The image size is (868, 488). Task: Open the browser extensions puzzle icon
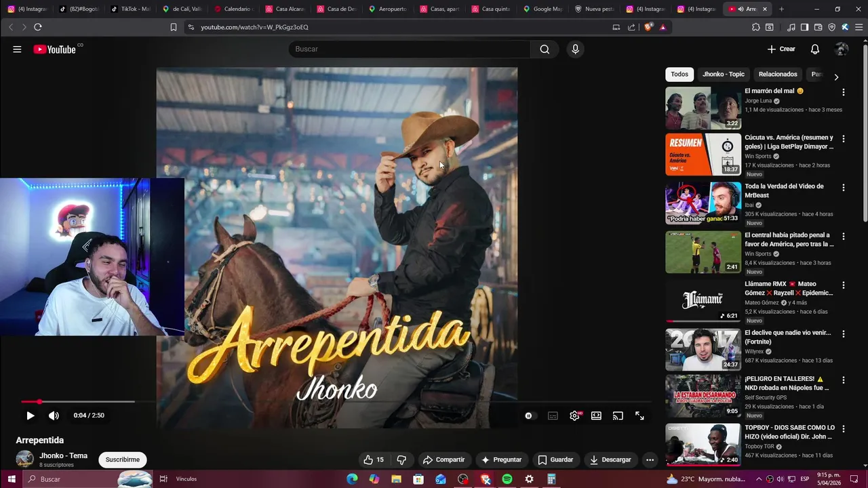coord(756,27)
